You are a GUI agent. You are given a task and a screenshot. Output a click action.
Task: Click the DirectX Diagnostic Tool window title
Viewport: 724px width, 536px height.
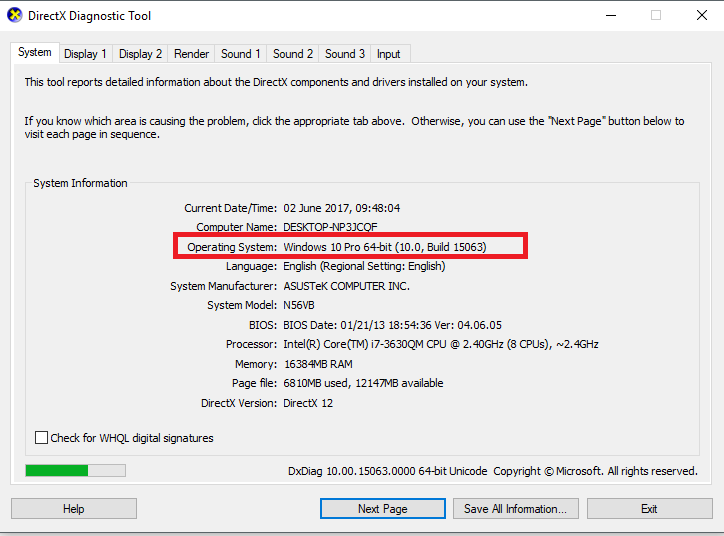coord(89,16)
